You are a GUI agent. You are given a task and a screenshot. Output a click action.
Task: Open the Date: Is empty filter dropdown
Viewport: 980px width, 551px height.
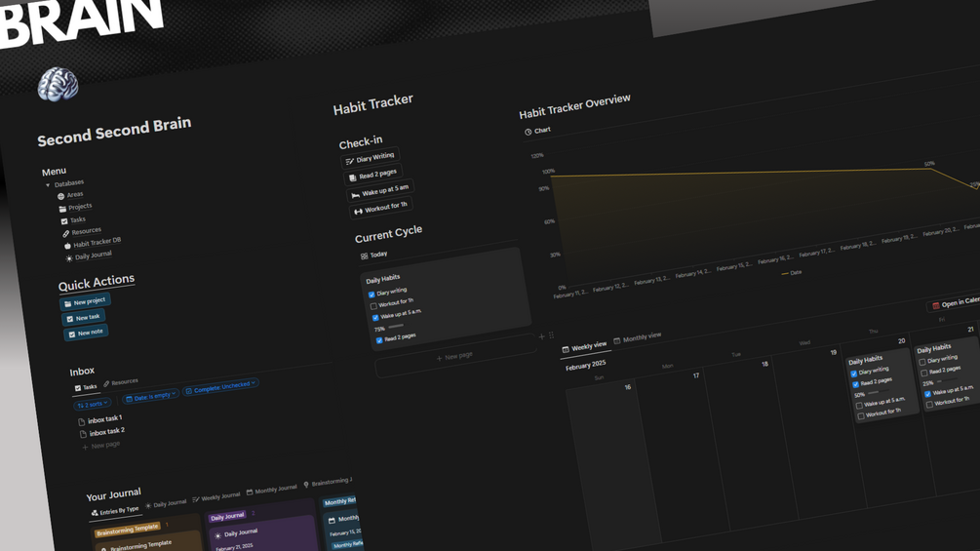click(150, 396)
